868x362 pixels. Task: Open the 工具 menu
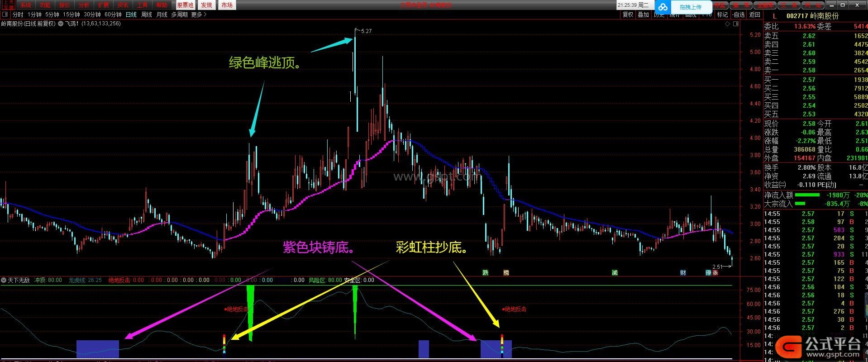click(143, 5)
